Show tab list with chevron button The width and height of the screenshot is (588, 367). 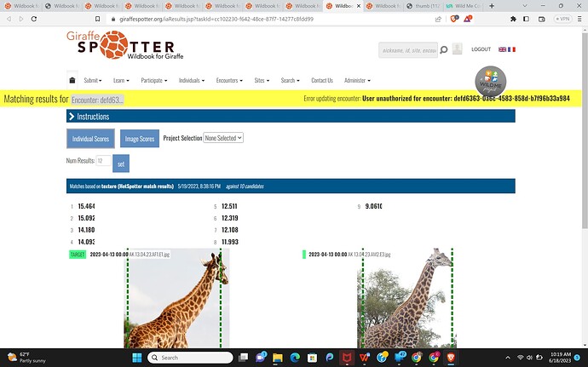click(x=525, y=6)
